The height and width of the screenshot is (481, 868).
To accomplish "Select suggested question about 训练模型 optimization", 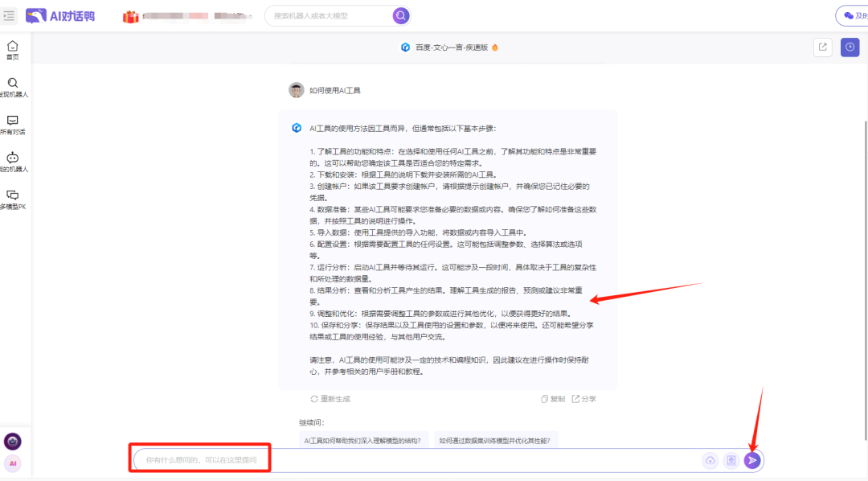I will [495, 439].
